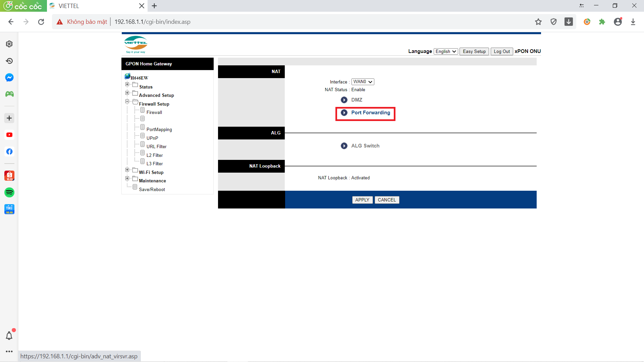Open the Tiki shopping sidebar icon
Screen dimensions: 644x362
pos(9,209)
